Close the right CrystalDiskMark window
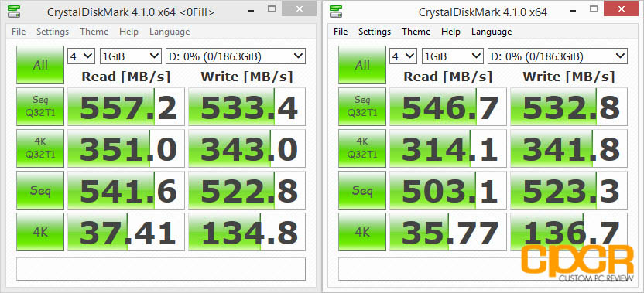Screen dimensions: 644x293 coord(621,9)
